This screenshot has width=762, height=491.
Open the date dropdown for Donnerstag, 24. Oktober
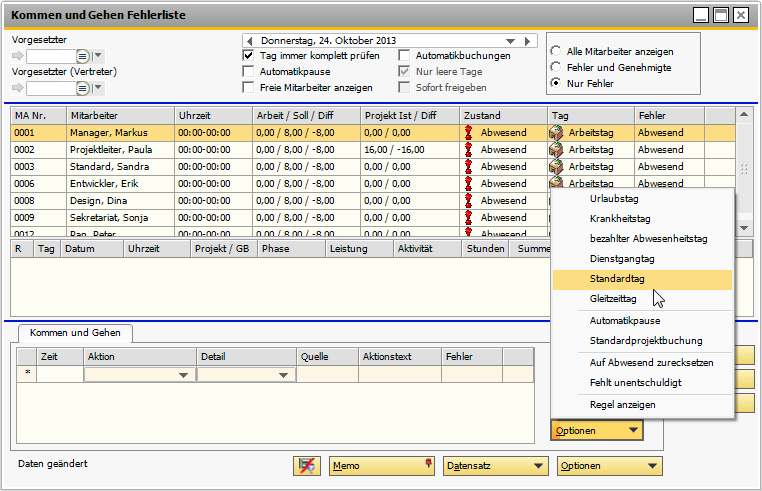tap(510, 41)
